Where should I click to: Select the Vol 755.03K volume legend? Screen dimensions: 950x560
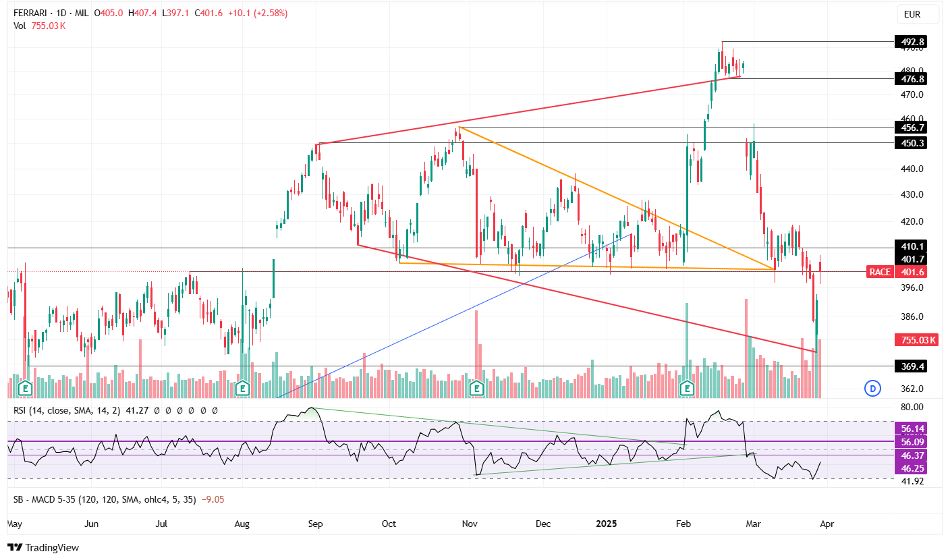tap(39, 26)
